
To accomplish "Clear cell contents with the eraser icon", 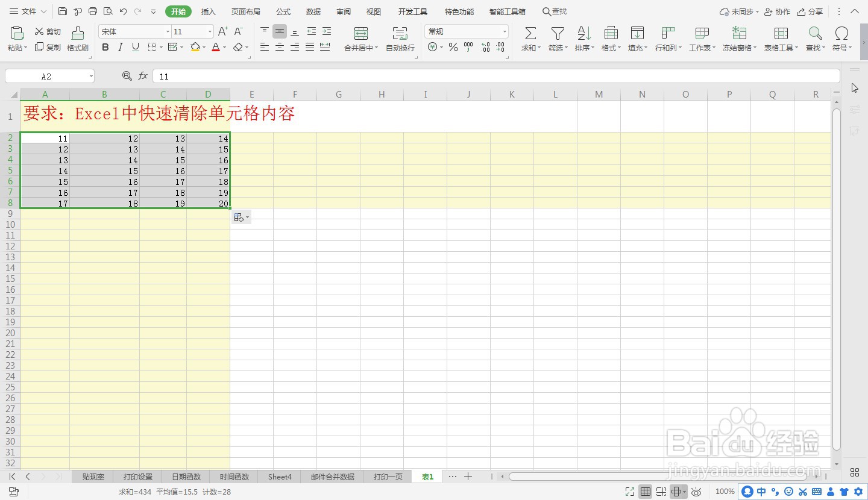I will pyautogui.click(x=239, y=47).
